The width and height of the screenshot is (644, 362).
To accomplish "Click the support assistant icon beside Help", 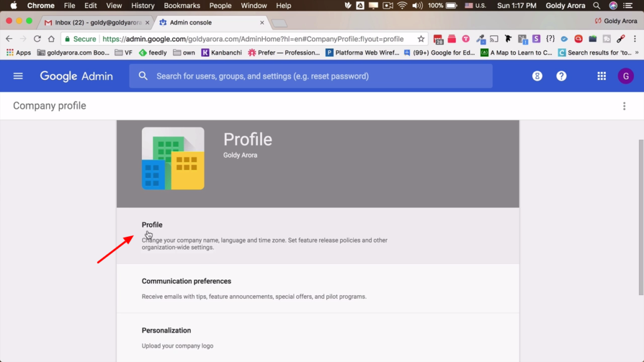I will click(537, 76).
